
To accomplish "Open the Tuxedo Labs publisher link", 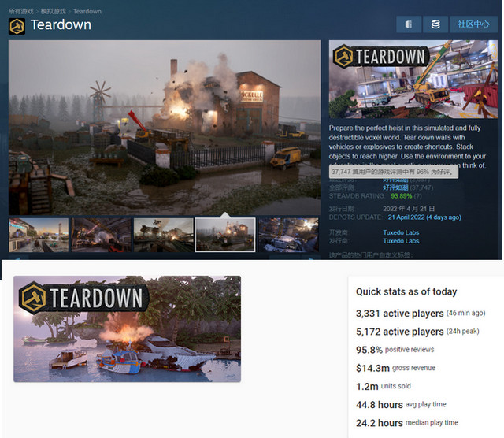I will click(x=401, y=241).
